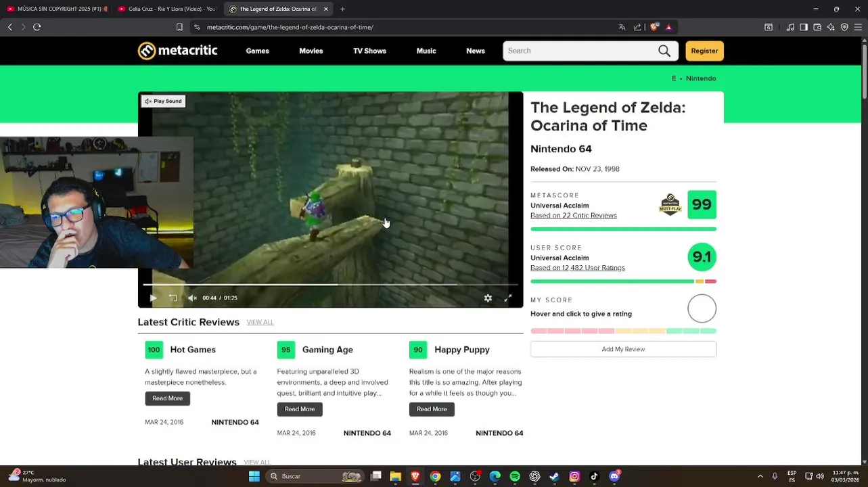Click the Register button

click(x=704, y=51)
